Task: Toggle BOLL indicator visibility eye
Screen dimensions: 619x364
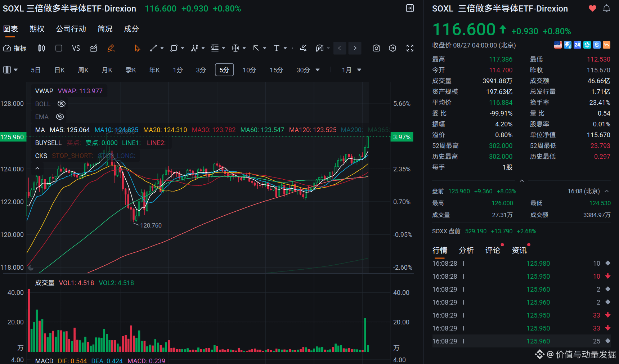Action: (x=62, y=104)
